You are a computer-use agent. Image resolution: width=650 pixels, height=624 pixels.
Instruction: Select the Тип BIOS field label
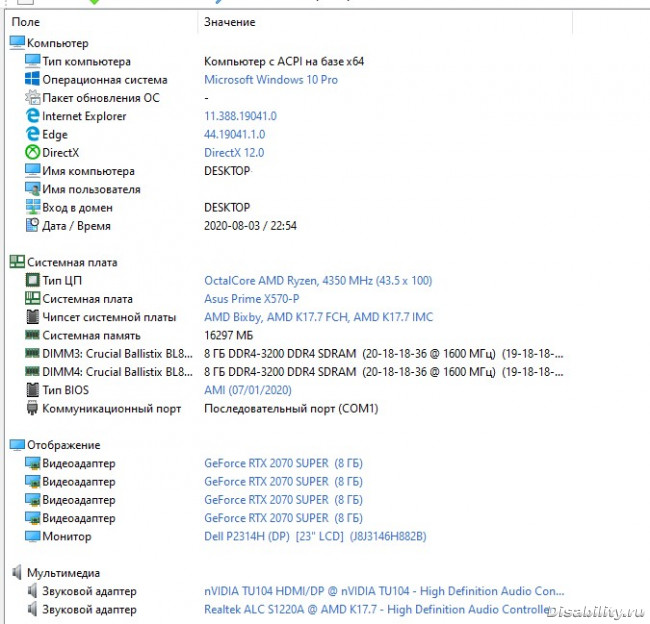point(65,390)
